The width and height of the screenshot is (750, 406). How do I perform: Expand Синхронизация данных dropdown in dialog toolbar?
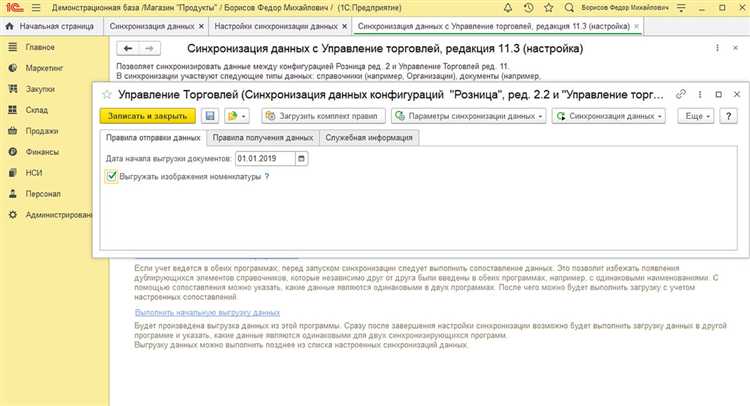pyautogui.click(x=608, y=116)
